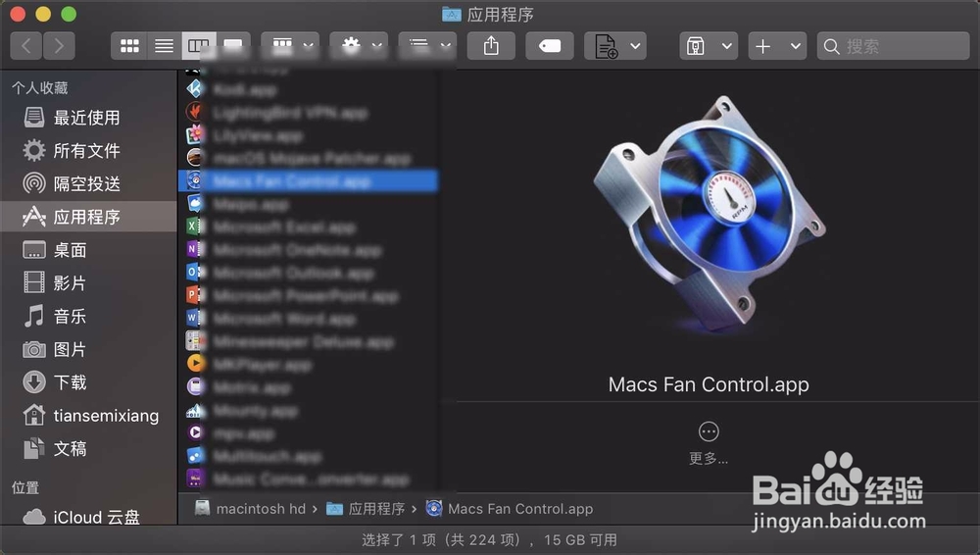
Task: Click the Share toolbar button
Action: (x=491, y=46)
